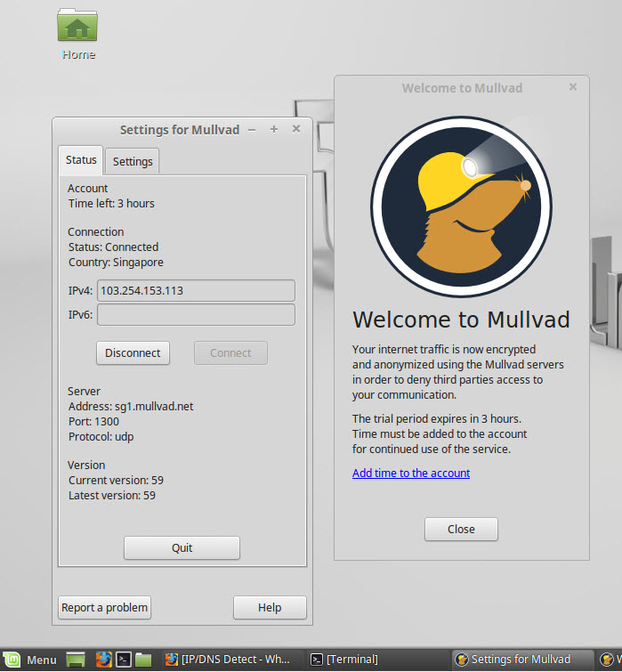This screenshot has width=622, height=672.
Task: Click the empty IPv6 field
Action: (196, 314)
